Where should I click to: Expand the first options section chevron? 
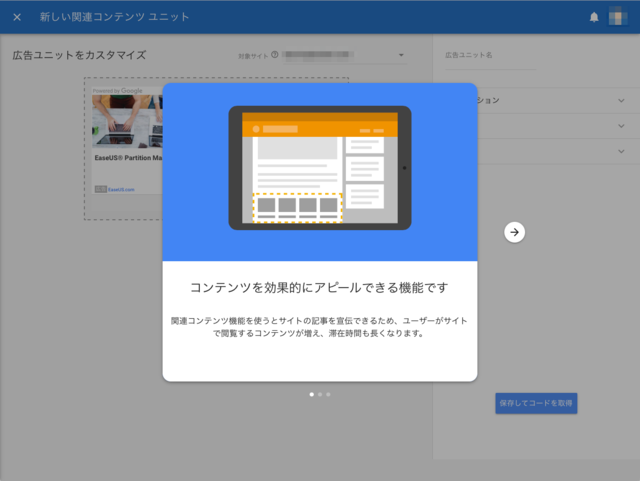point(621,100)
